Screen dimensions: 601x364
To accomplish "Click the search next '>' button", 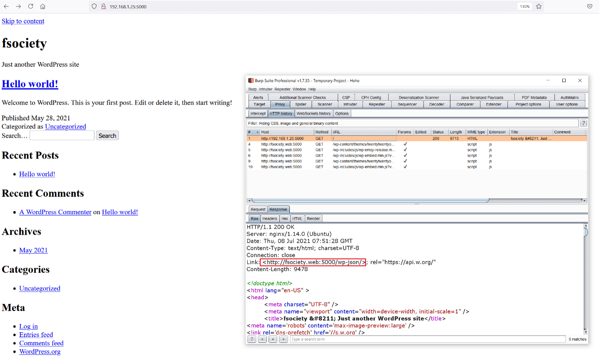I will (283, 339).
